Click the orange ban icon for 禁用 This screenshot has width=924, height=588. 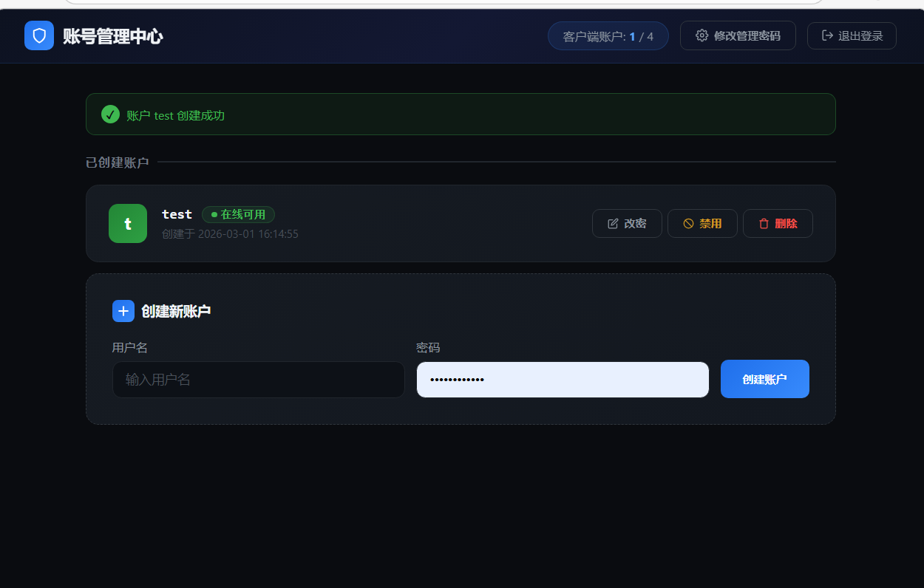pyautogui.click(x=688, y=224)
